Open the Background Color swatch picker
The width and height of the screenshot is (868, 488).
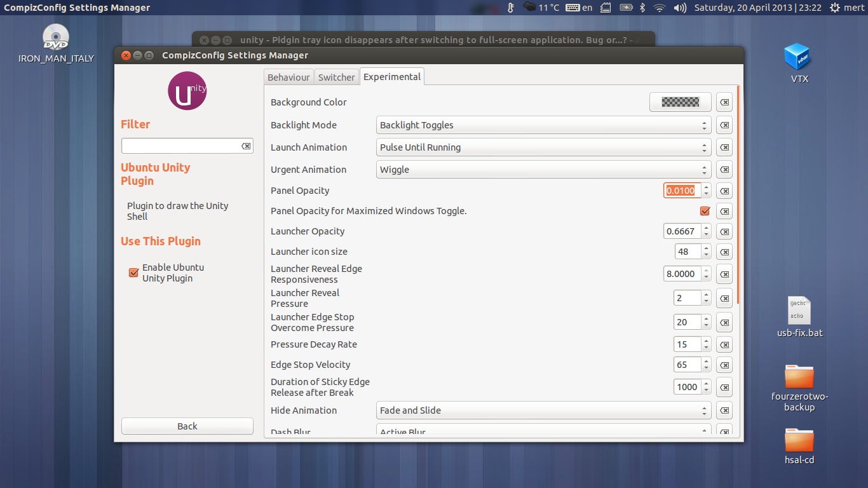680,102
